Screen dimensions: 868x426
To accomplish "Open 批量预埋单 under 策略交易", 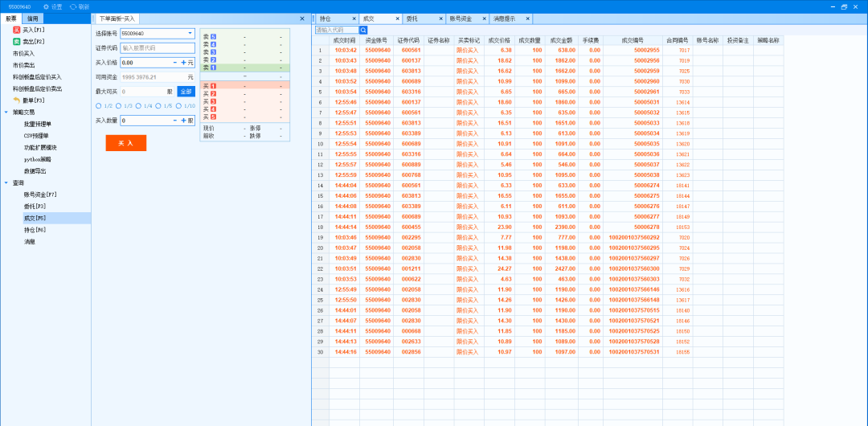I will coord(36,124).
